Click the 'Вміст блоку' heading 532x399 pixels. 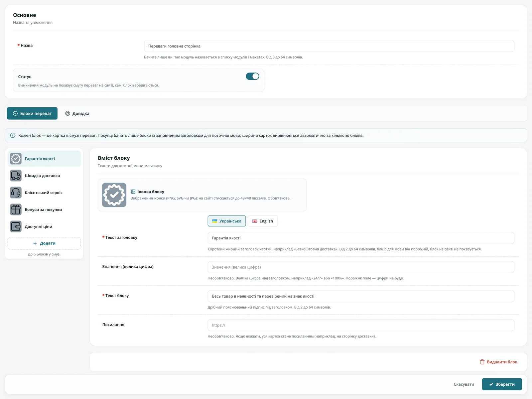[x=114, y=158]
